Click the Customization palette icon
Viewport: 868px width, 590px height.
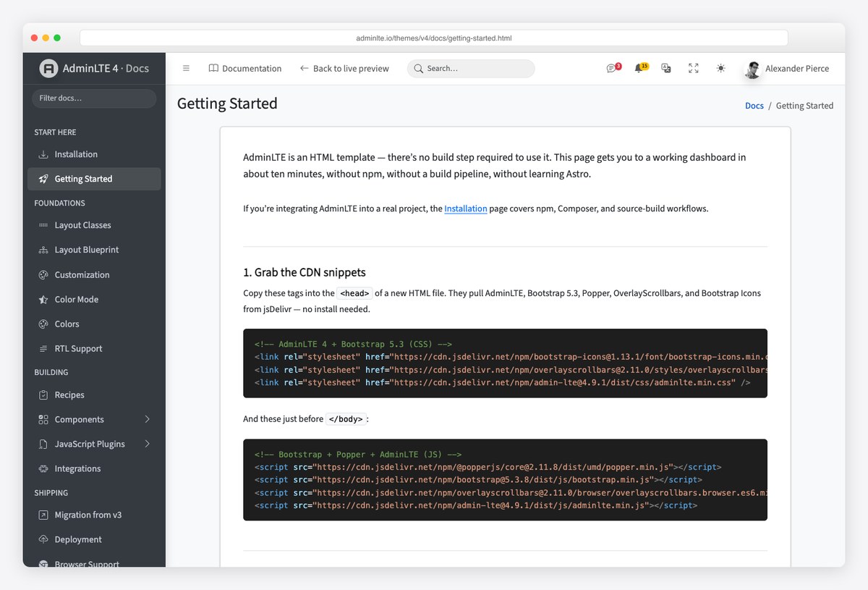pos(43,274)
